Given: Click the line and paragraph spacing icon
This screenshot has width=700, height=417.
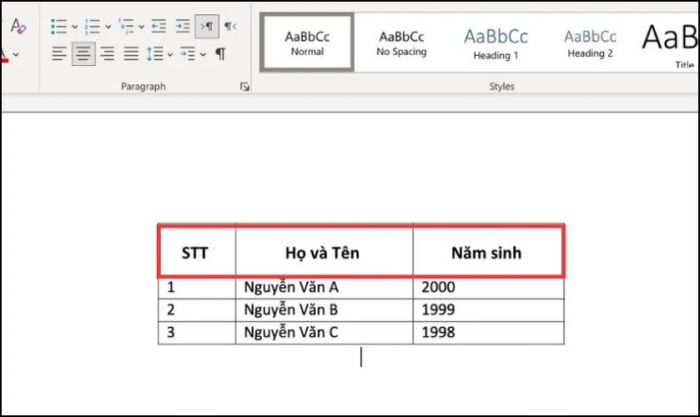Looking at the screenshot, I should (x=154, y=54).
